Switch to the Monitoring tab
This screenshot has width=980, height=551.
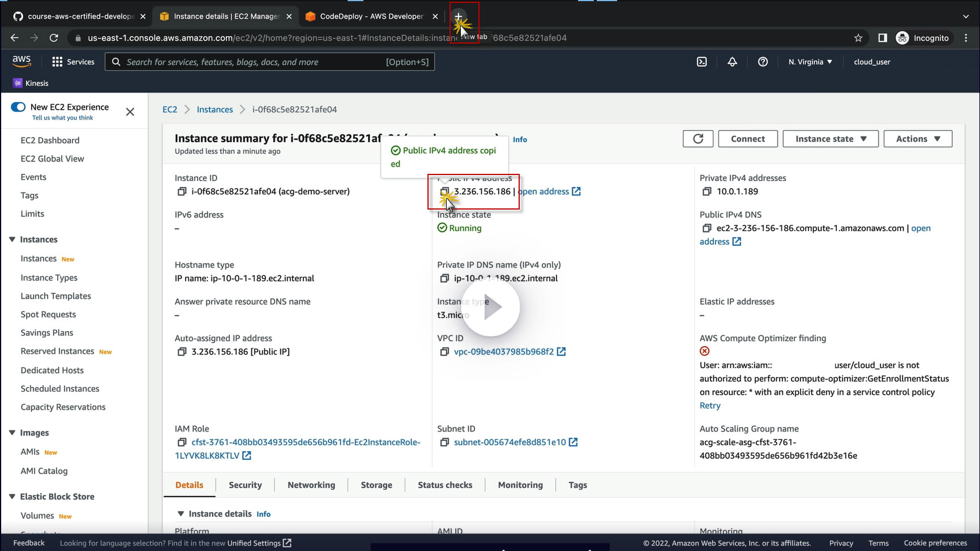tap(520, 485)
